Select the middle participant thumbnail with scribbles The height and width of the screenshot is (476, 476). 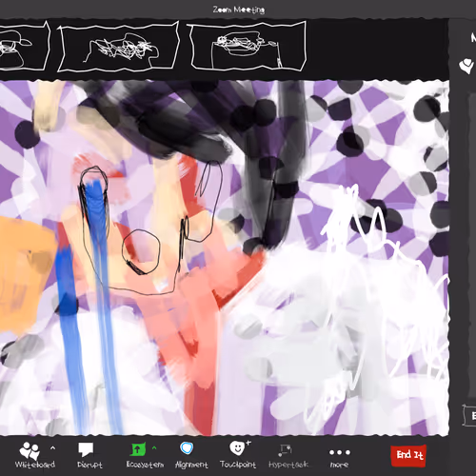pyautogui.click(x=119, y=47)
